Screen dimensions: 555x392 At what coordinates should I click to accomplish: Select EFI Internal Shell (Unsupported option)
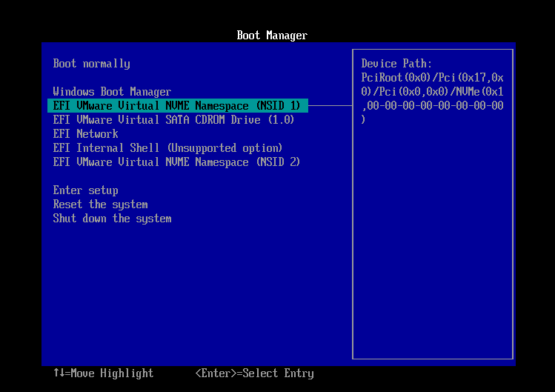tap(167, 148)
